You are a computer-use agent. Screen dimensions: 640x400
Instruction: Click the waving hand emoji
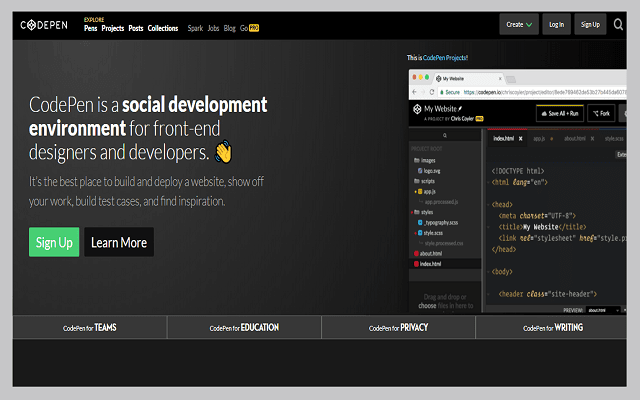223,153
